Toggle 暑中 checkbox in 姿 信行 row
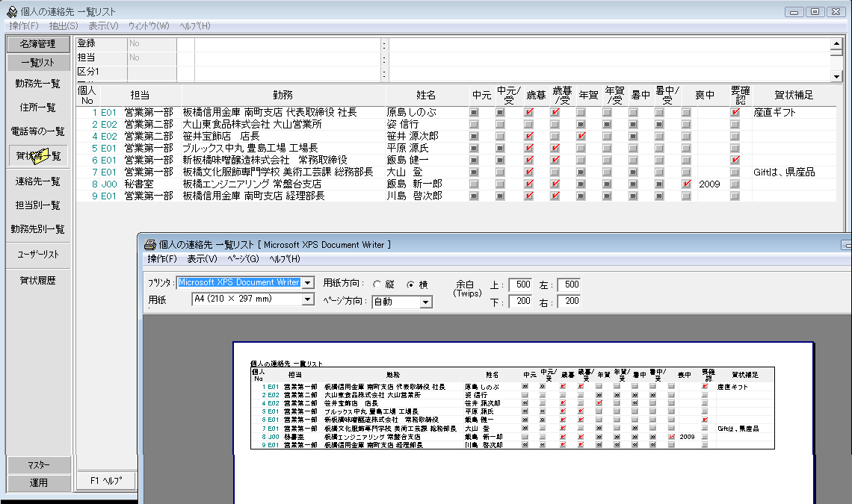Image resolution: width=852 pixels, height=504 pixels. point(633,125)
